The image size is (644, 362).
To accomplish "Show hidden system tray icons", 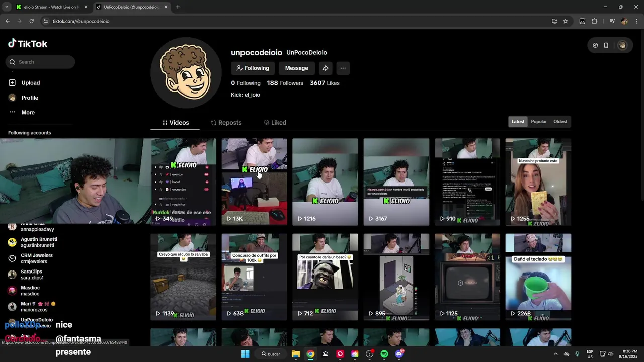I will (555, 354).
